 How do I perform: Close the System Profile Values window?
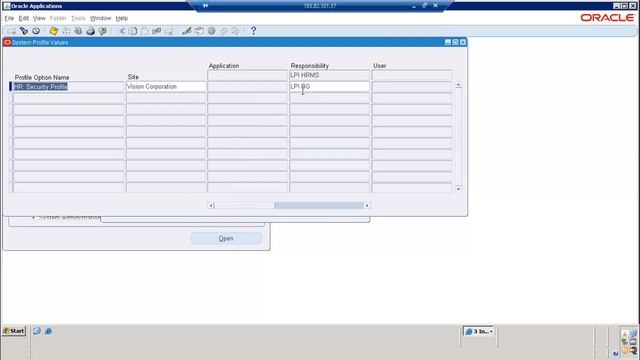tap(462, 42)
